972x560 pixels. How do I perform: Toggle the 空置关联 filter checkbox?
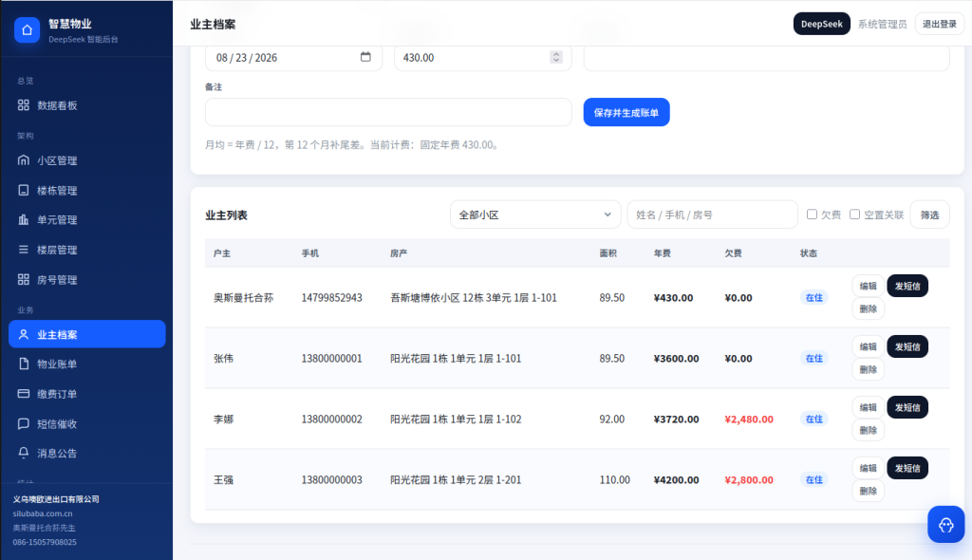click(854, 214)
